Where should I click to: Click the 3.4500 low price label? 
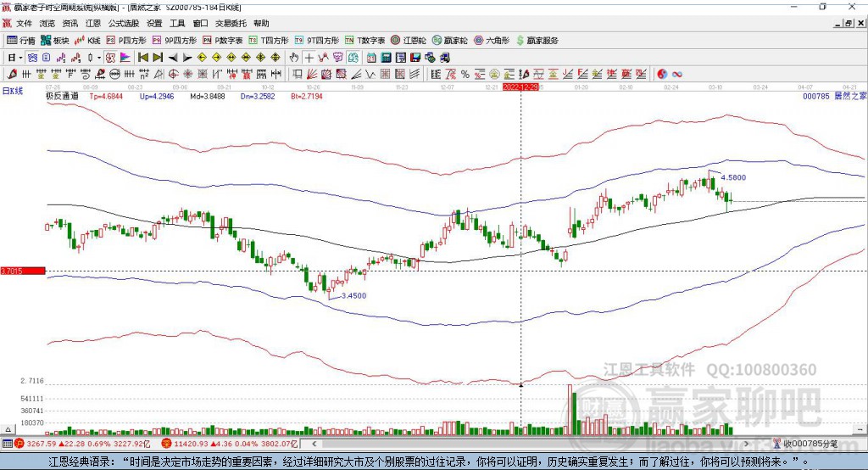point(353,295)
